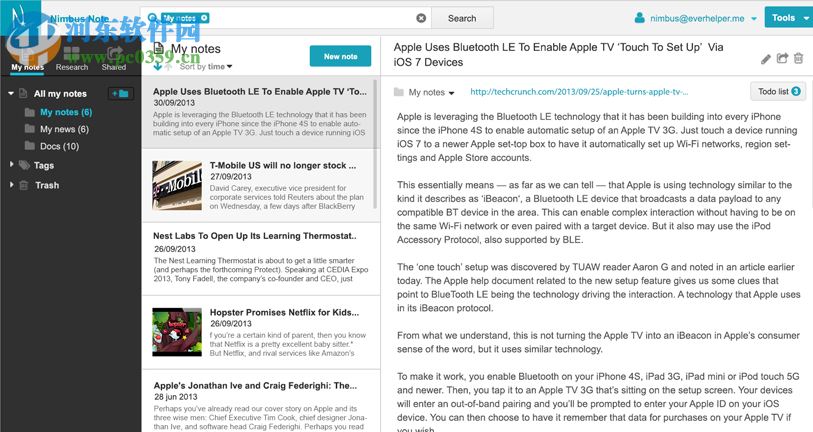The width and height of the screenshot is (813, 432).
Task: Switch to the My notes tab
Action: point(27,60)
